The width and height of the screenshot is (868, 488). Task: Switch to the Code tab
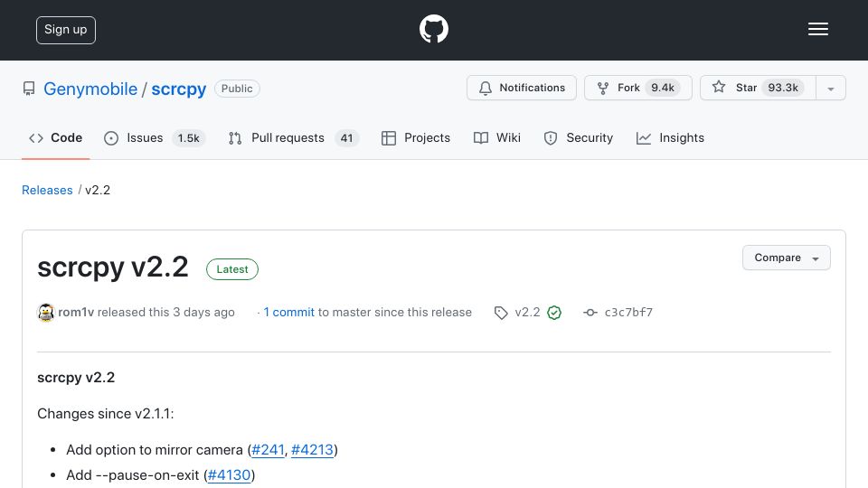tap(56, 137)
